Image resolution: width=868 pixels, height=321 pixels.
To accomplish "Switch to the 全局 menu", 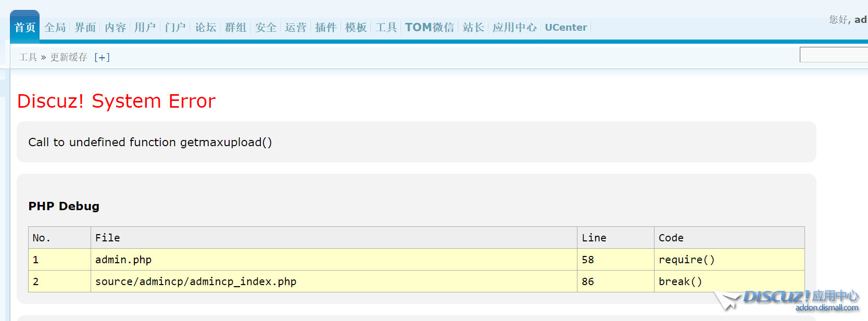I will tap(55, 27).
